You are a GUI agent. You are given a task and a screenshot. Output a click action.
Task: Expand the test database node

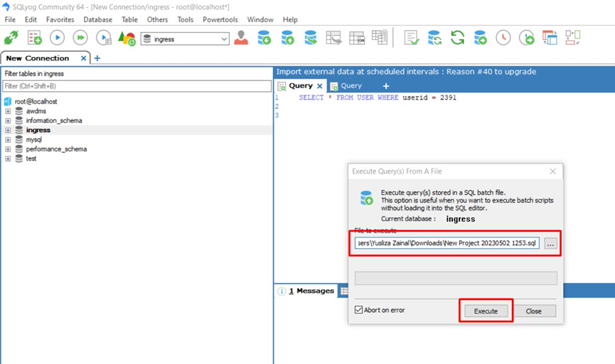pos(8,159)
